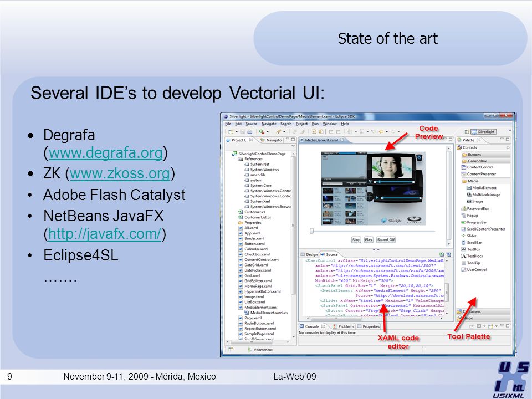Open the Navigate menu
This screenshot has height=399, width=532.
pos(269,124)
